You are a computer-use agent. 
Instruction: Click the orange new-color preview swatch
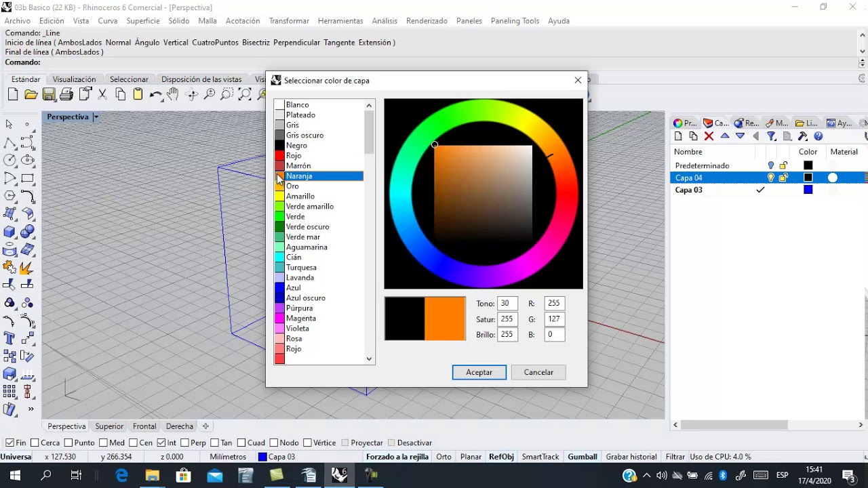coord(446,319)
